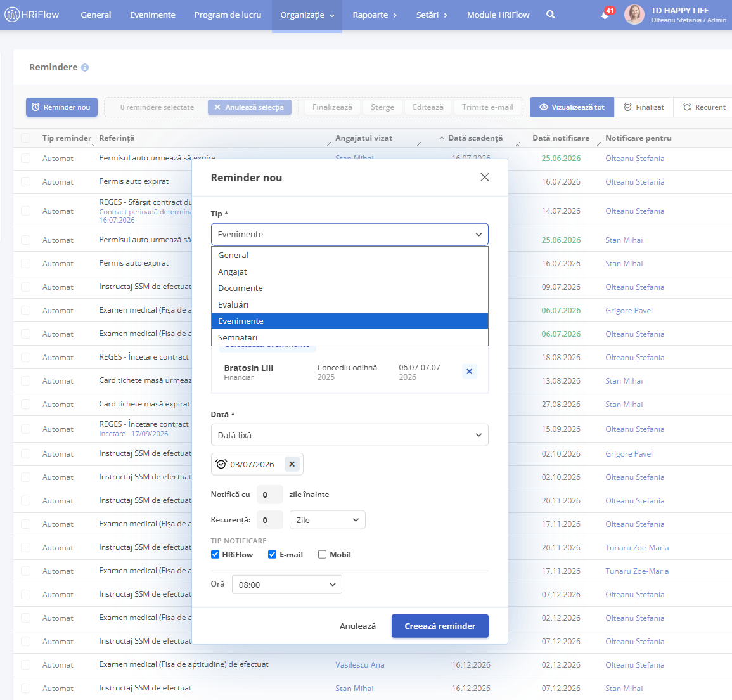Image resolution: width=732 pixels, height=700 pixels.
Task: Choose Evaluări option in Tip list
Action: 350,304
